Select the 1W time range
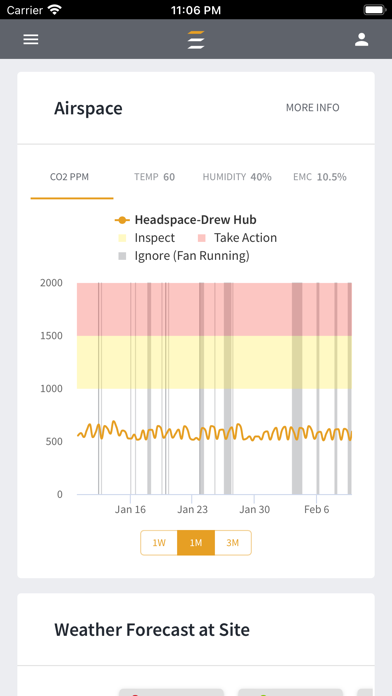Screen dimensions: 392x696 (x=159, y=542)
